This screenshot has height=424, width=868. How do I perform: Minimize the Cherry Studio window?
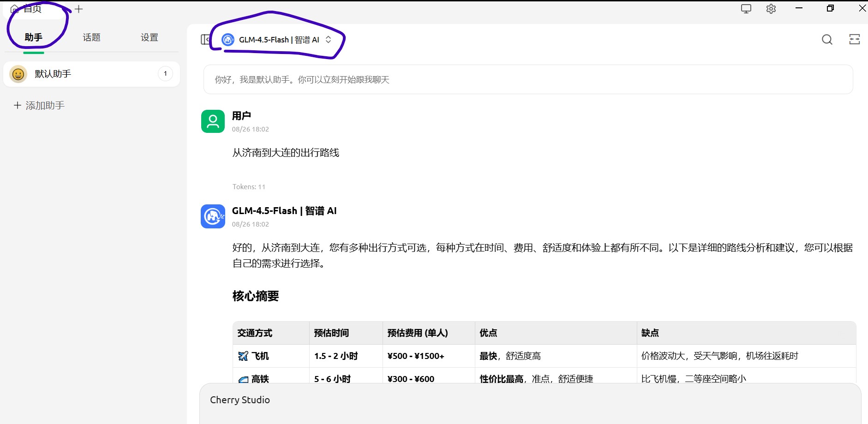click(x=799, y=8)
